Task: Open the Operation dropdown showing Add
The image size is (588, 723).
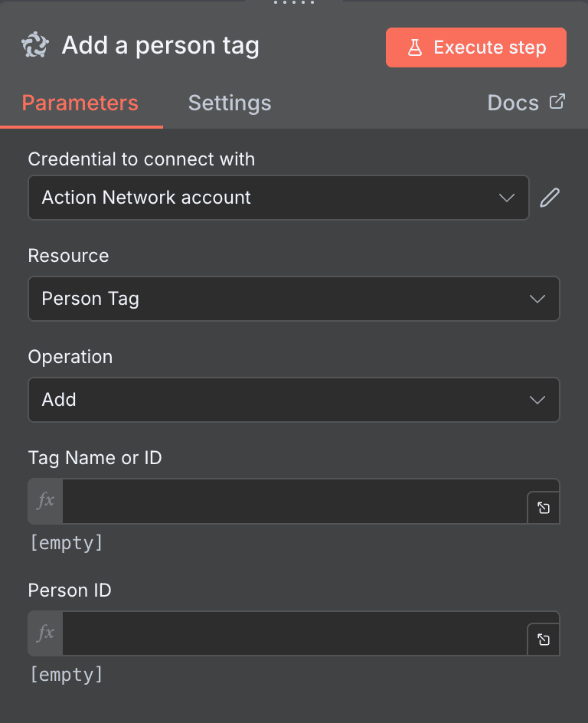Action: pos(294,400)
